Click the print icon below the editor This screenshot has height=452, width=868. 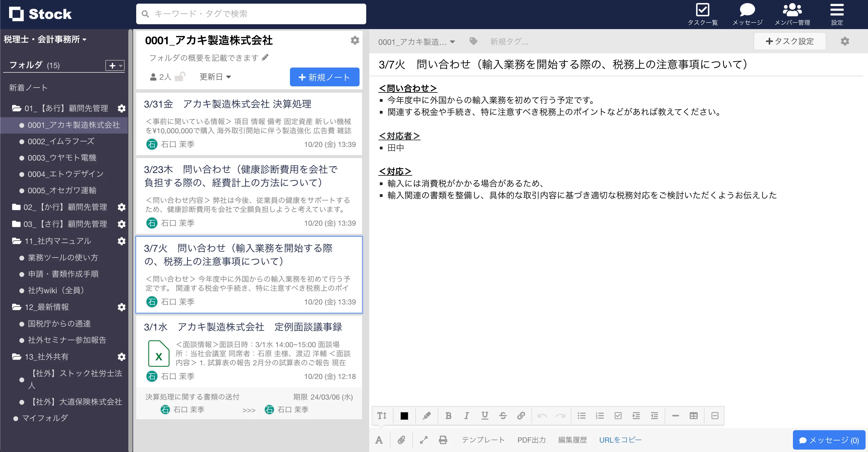pos(443,440)
